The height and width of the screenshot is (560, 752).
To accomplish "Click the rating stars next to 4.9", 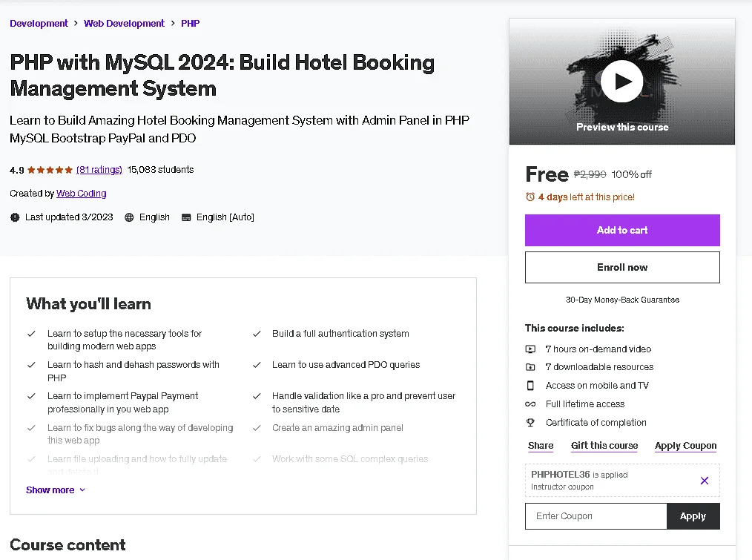I will tap(50, 170).
